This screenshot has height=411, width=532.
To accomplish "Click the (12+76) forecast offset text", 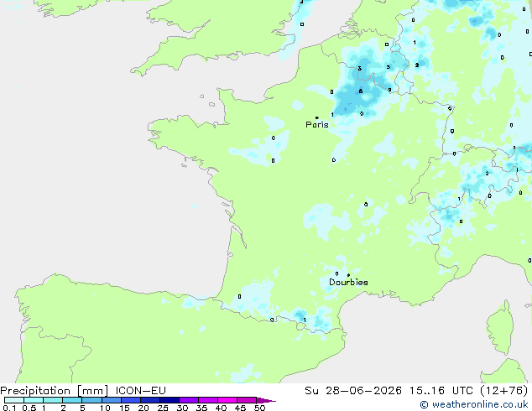I will tap(504, 391).
